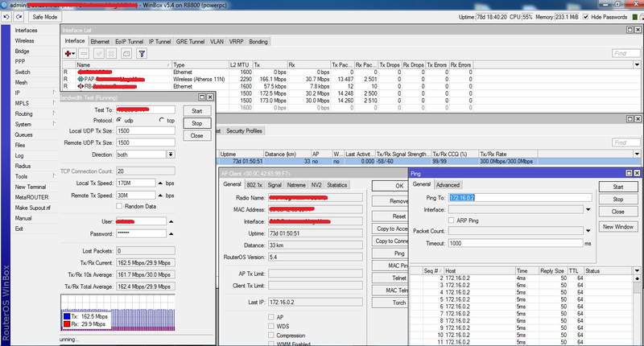Click the Enable checkmark icon in Interface List
This screenshot has width=644, height=346.
[x=99, y=53]
